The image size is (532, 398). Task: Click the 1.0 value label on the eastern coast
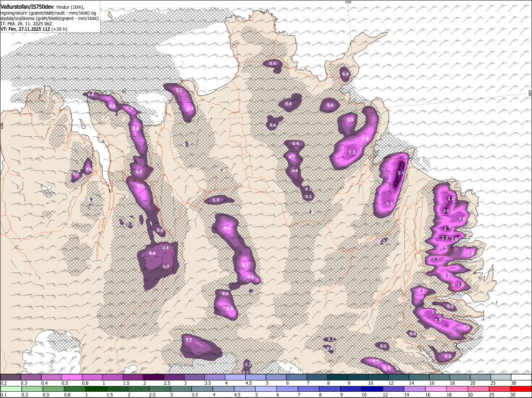[471, 254]
